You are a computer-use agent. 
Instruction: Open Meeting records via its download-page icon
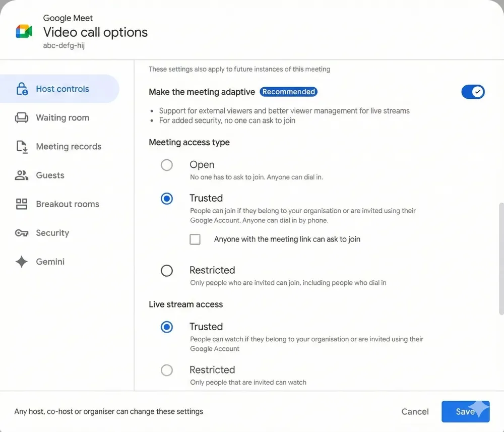pos(21,146)
